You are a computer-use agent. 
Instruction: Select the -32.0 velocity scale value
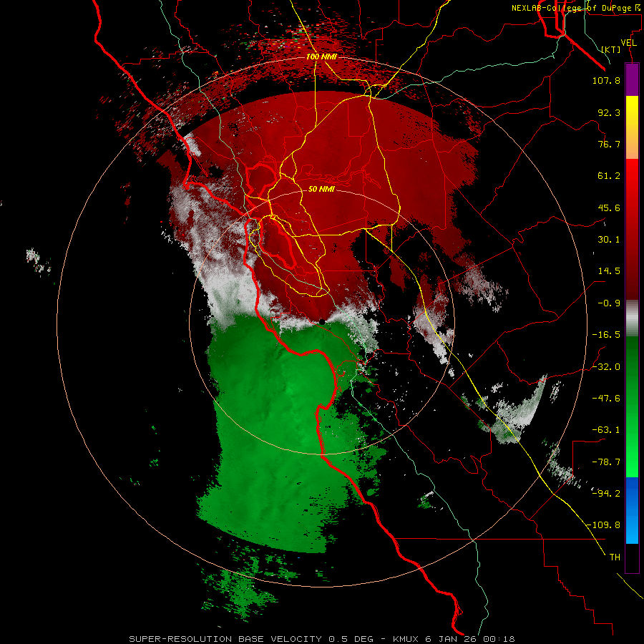606,367
